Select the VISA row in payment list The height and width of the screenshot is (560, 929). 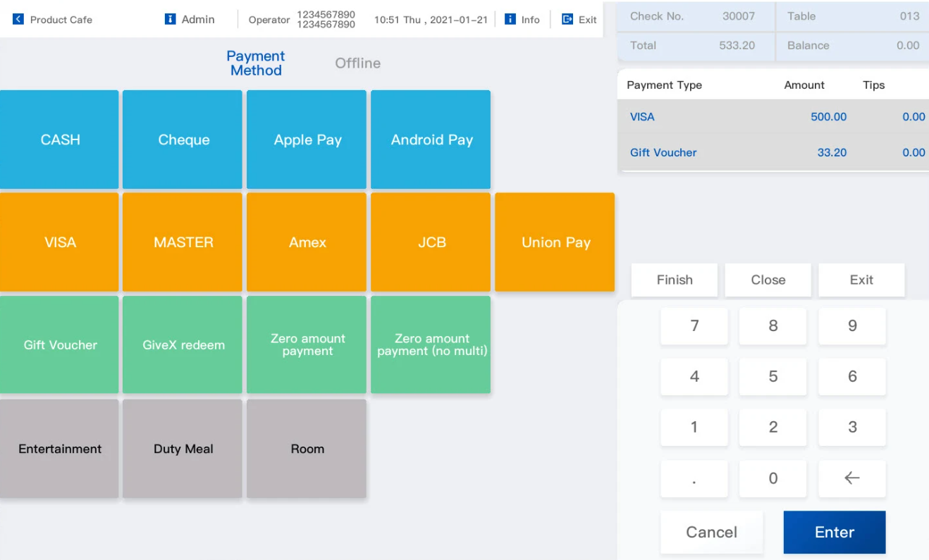click(773, 117)
